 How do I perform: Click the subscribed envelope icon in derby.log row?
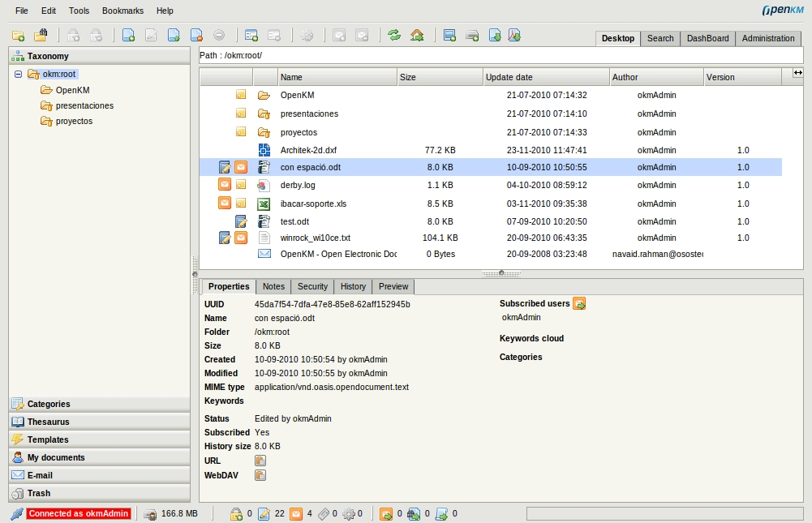pos(224,184)
